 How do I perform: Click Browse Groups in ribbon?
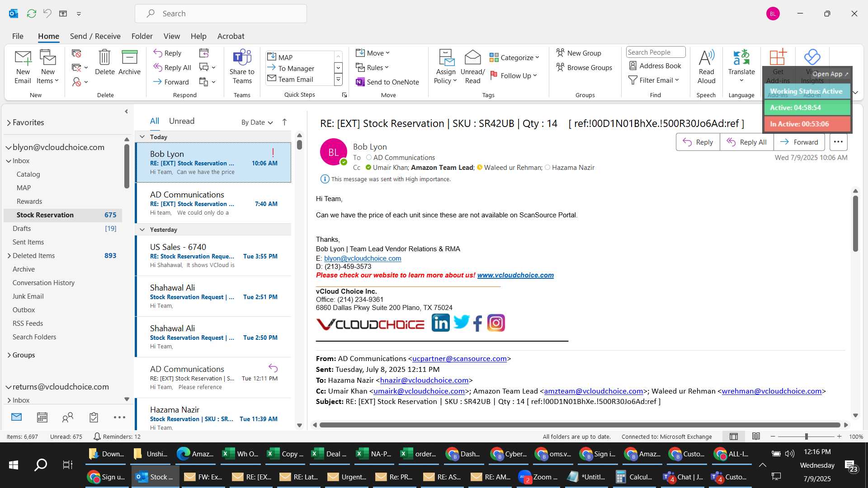pyautogui.click(x=584, y=67)
